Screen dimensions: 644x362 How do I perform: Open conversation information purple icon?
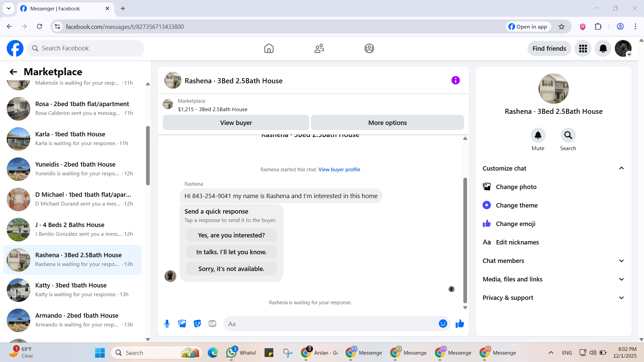pos(455,80)
